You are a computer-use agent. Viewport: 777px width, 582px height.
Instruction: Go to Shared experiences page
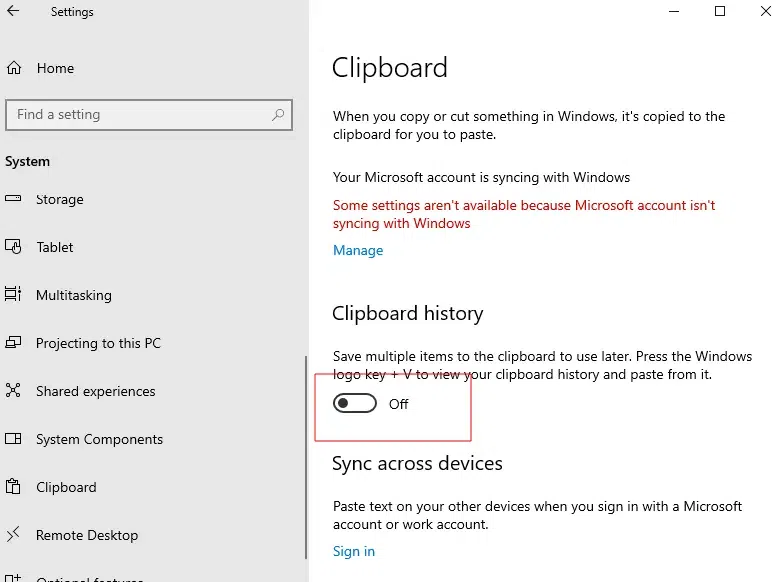[x=96, y=391]
